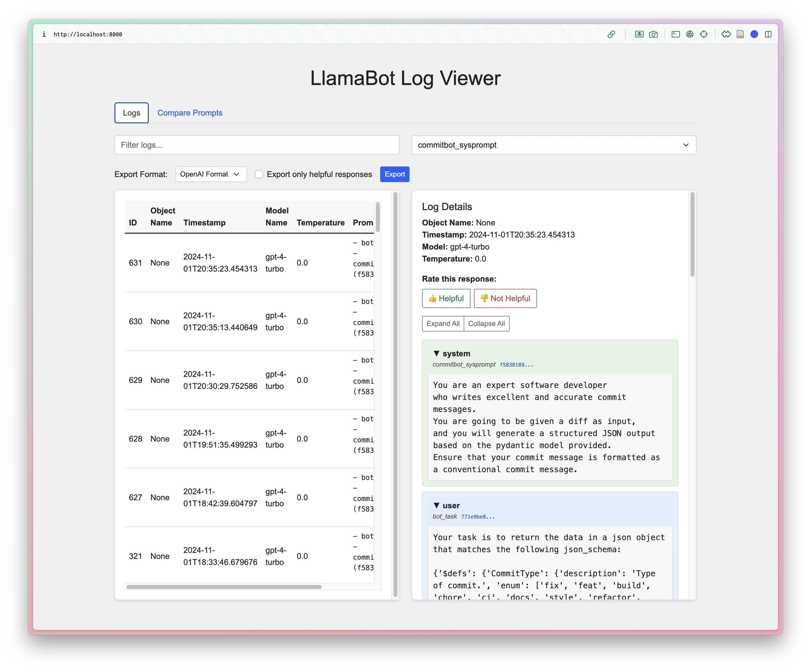Select OpenAI Format export dropdown

210,175
